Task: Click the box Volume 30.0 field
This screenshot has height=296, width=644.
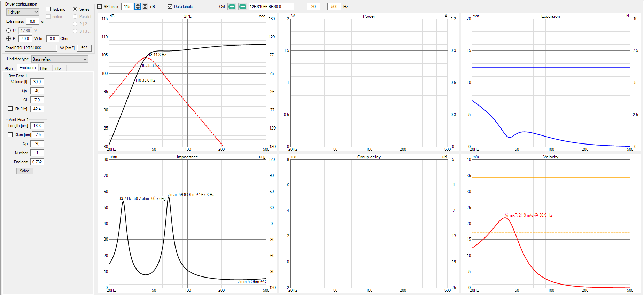Action: (37, 82)
